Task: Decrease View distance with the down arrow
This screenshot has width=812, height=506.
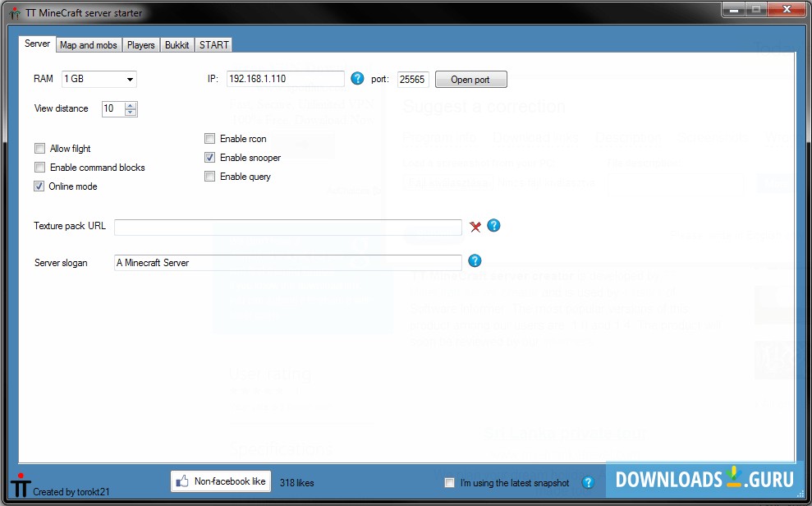Action: pyautogui.click(x=131, y=113)
